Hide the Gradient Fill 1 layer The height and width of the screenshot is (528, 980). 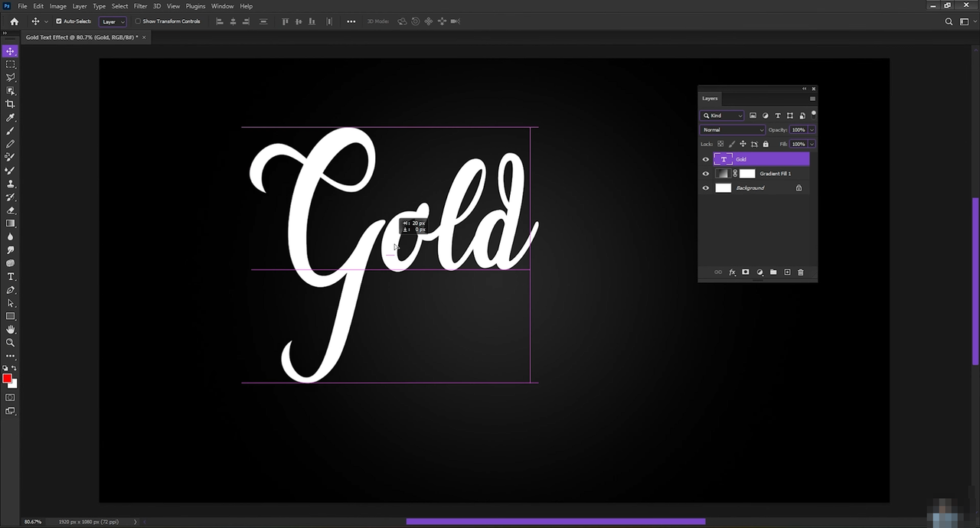706,174
